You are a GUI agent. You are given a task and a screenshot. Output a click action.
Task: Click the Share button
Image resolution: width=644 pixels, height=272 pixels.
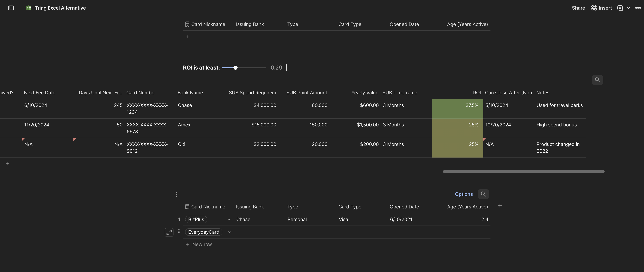click(x=578, y=8)
